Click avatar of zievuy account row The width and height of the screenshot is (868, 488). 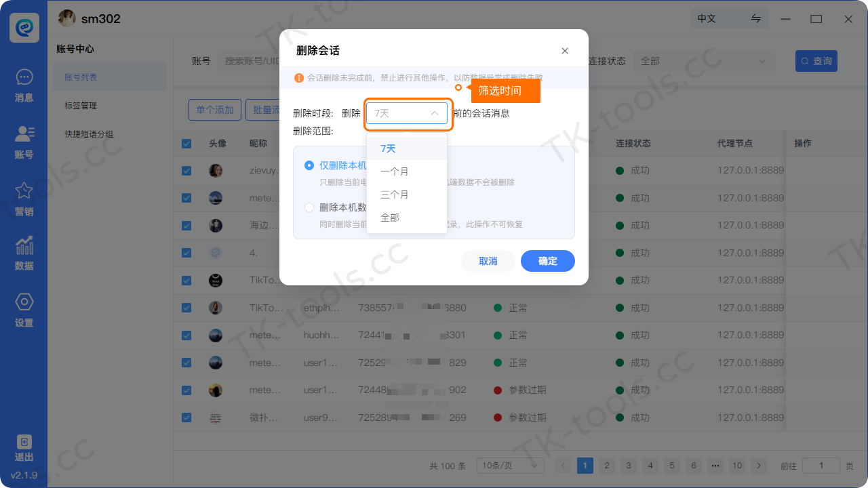(216, 171)
